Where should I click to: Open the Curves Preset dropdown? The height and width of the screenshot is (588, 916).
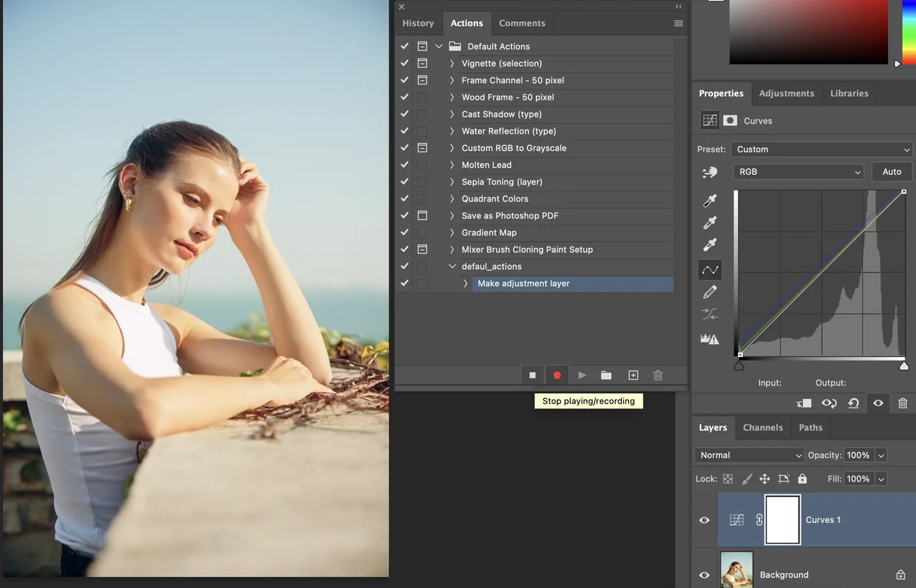pyautogui.click(x=822, y=150)
